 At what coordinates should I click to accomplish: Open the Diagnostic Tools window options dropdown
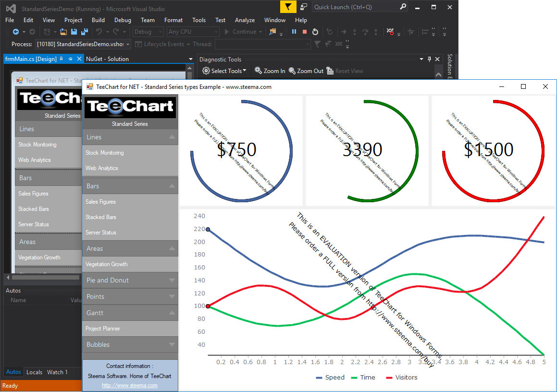point(421,59)
